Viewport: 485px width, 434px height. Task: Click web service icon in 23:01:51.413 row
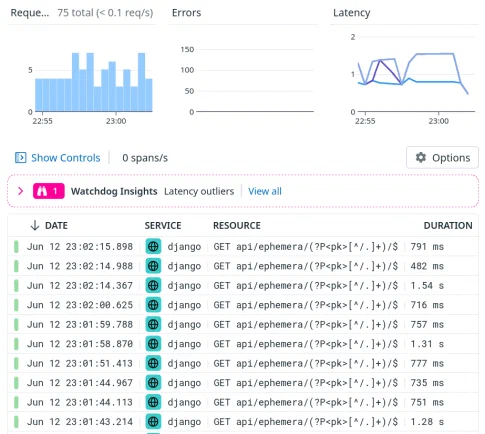click(x=153, y=363)
